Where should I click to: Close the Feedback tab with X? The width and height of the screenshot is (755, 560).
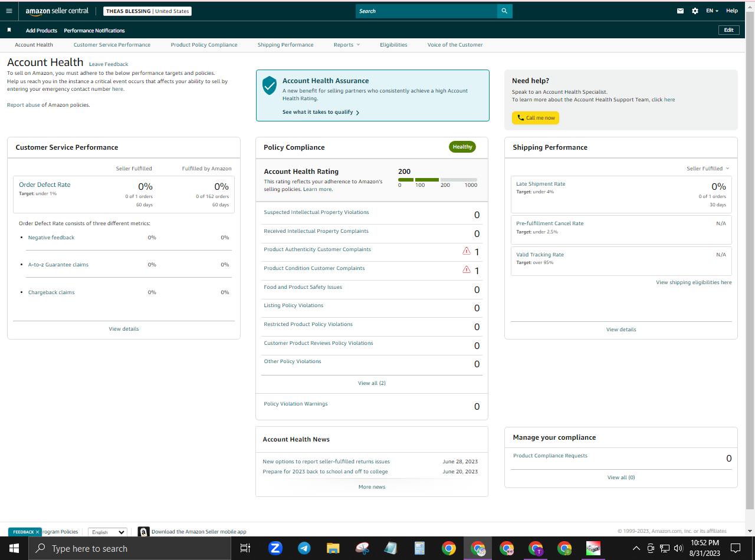point(37,532)
